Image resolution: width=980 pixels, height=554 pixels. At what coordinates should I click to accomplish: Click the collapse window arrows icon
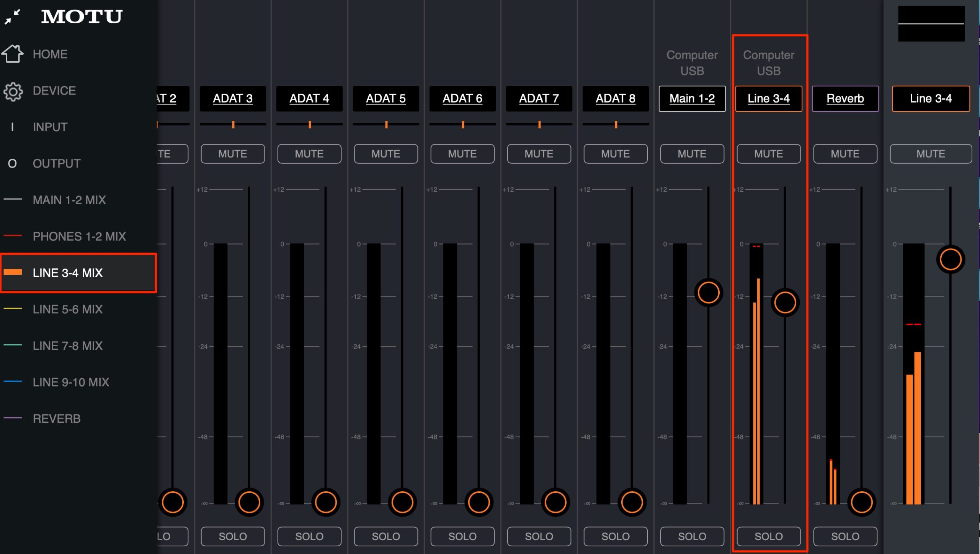[x=12, y=17]
